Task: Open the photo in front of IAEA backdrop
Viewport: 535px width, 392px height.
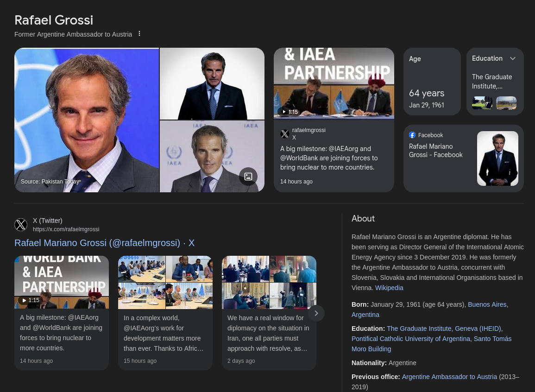Action: (212, 157)
